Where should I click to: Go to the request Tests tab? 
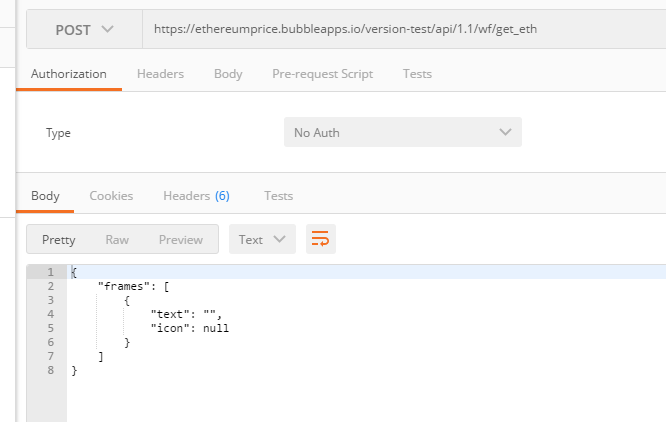click(417, 74)
